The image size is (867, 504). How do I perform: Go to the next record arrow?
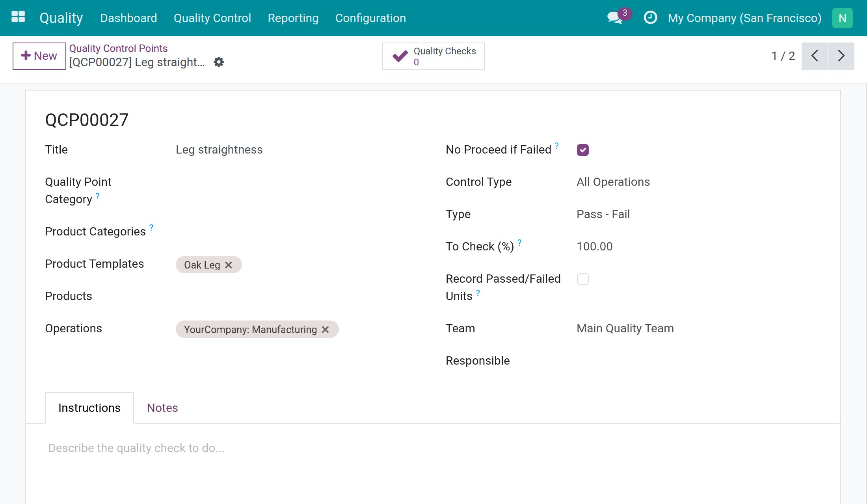click(841, 56)
